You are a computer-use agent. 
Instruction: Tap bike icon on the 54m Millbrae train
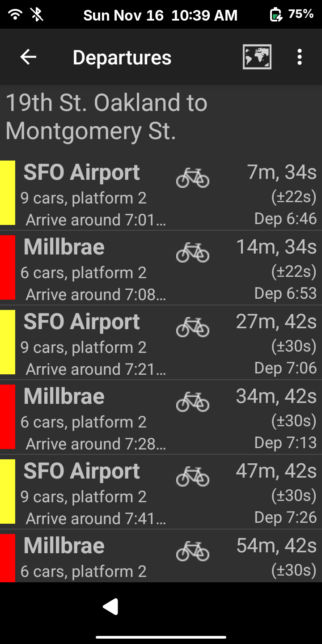[193, 551]
